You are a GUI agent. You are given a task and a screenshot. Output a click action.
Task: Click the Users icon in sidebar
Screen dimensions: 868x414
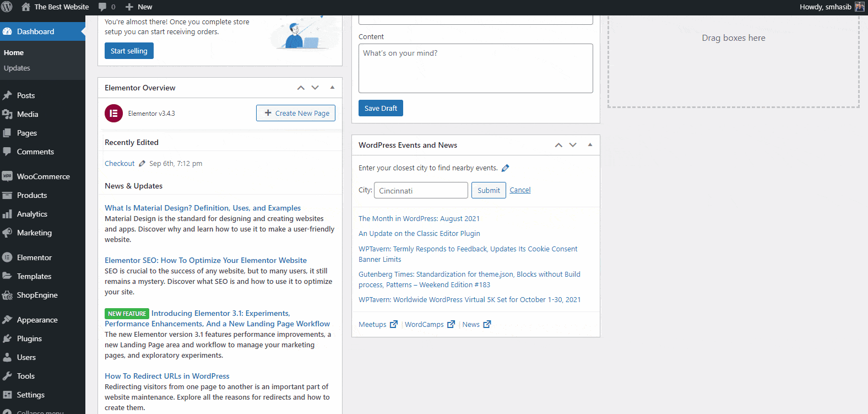7,357
